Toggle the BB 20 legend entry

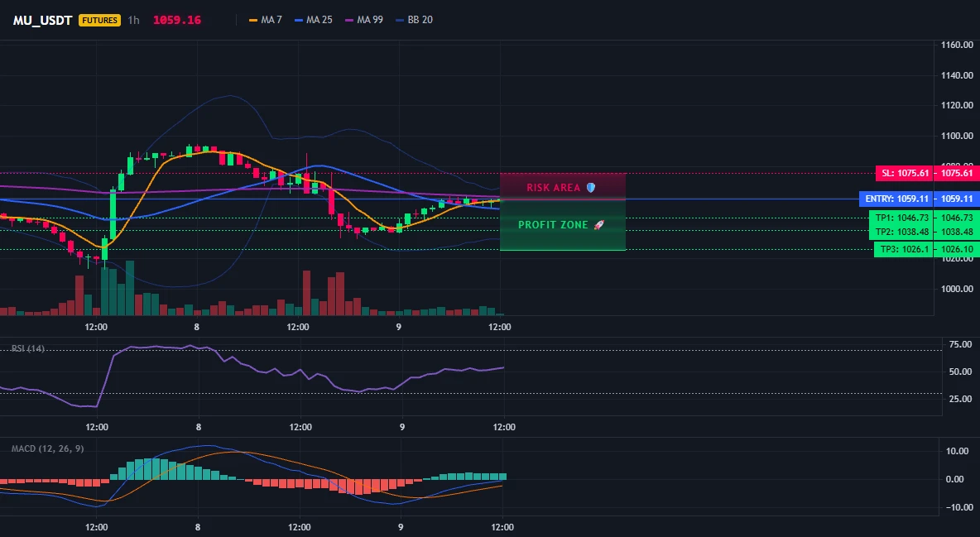point(415,20)
